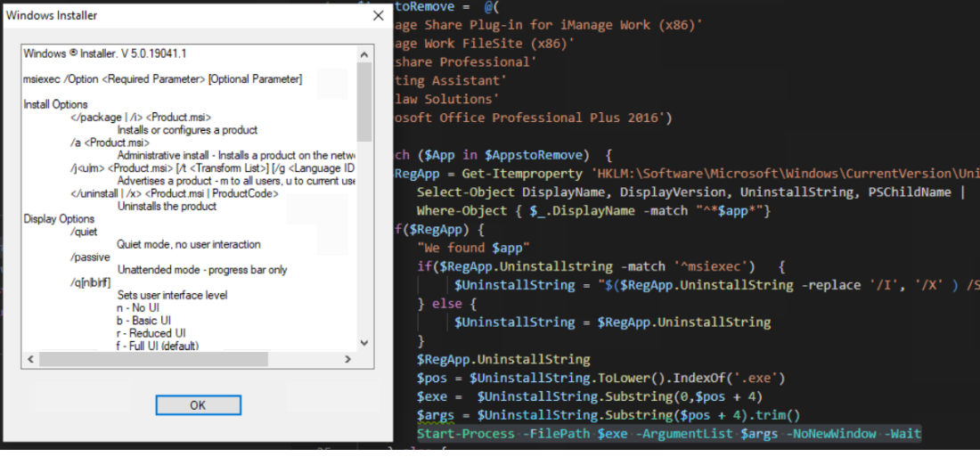Click the 'Where-Object' code line

594,211
